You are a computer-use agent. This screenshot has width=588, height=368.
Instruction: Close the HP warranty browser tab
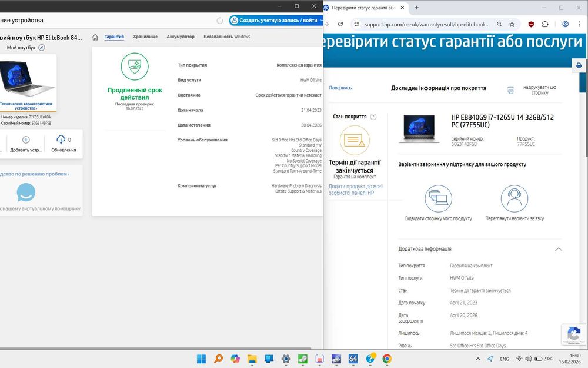pyautogui.click(x=402, y=8)
